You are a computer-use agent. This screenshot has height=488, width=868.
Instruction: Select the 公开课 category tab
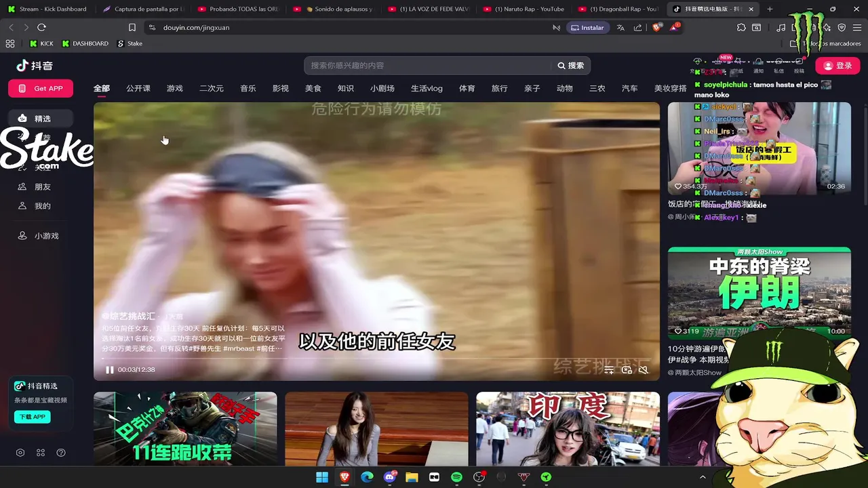(138, 88)
